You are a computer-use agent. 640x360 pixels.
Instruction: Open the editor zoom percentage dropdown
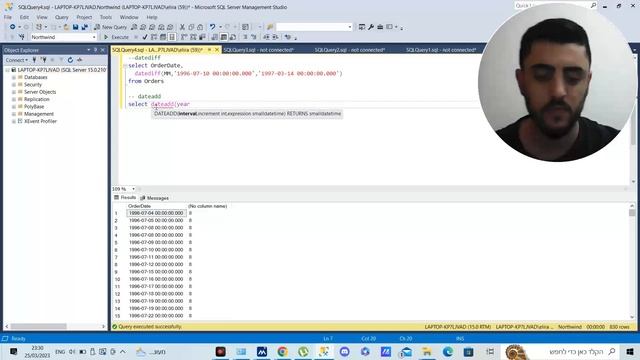pyautogui.click(x=133, y=189)
